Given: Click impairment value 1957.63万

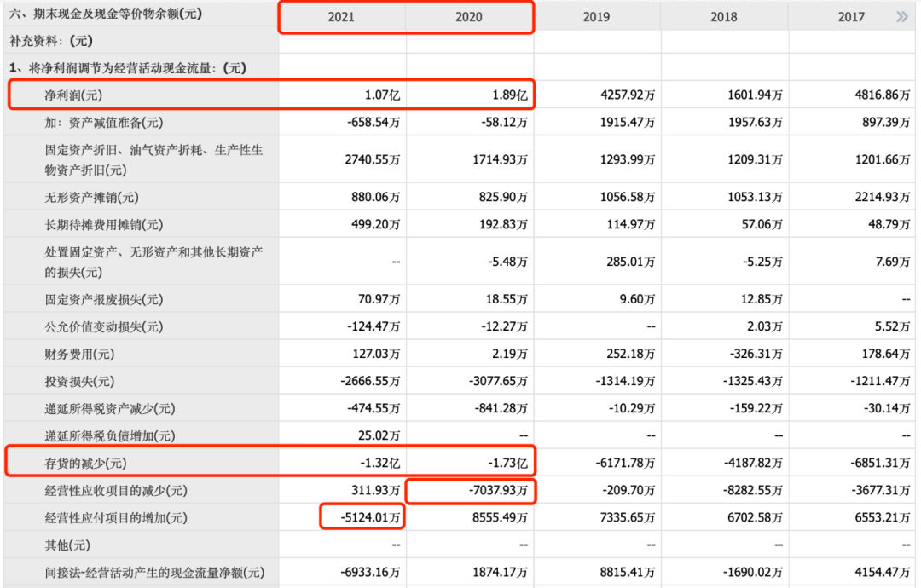Looking at the screenshot, I should pyautogui.click(x=755, y=123).
